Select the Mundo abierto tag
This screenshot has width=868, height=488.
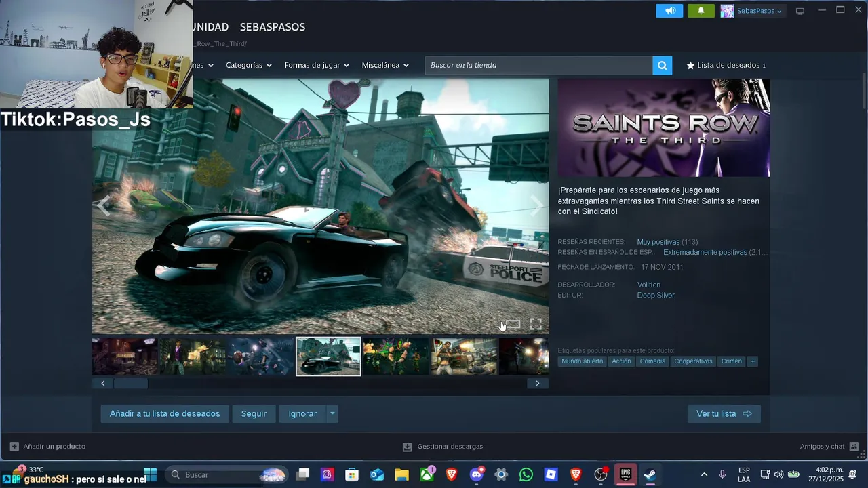pyautogui.click(x=582, y=361)
